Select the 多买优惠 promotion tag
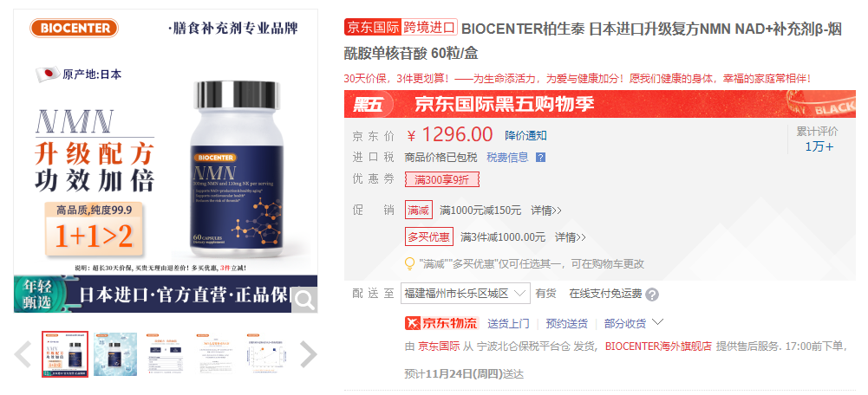 coord(429,237)
